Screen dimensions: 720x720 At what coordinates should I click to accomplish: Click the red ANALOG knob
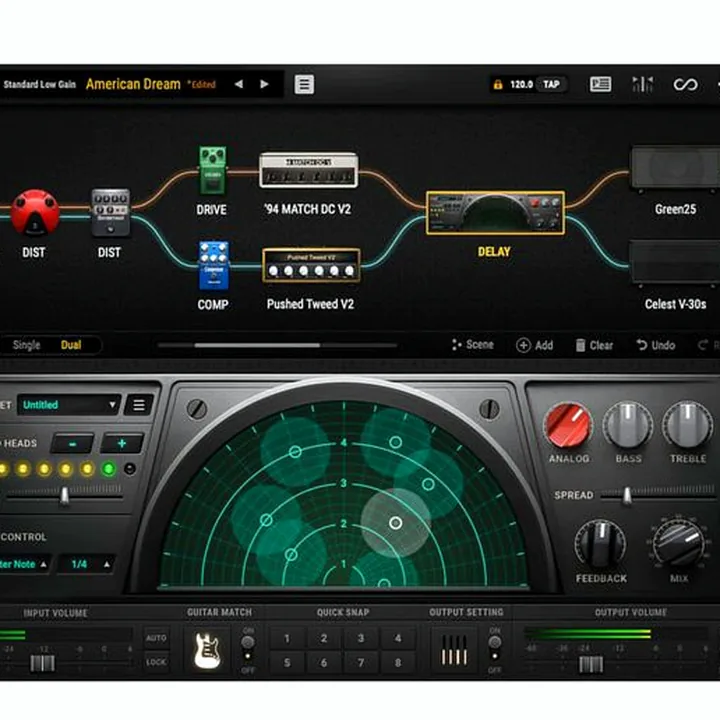568,425
